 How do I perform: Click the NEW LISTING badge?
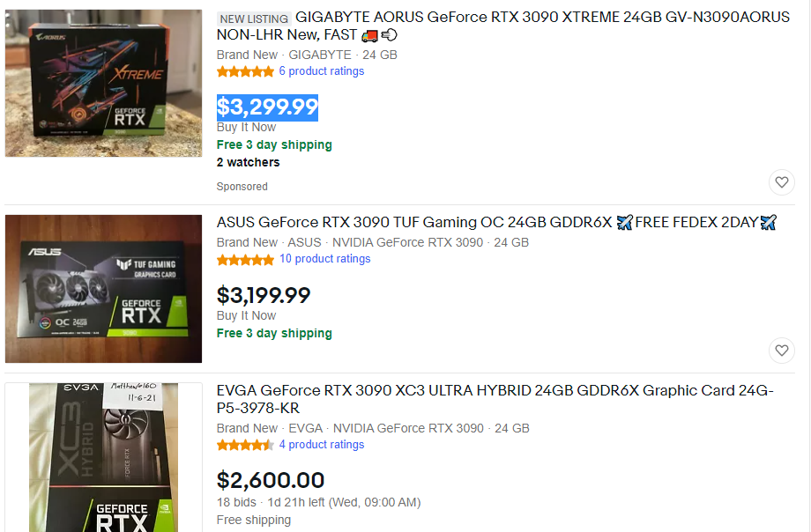pos(254,19)
